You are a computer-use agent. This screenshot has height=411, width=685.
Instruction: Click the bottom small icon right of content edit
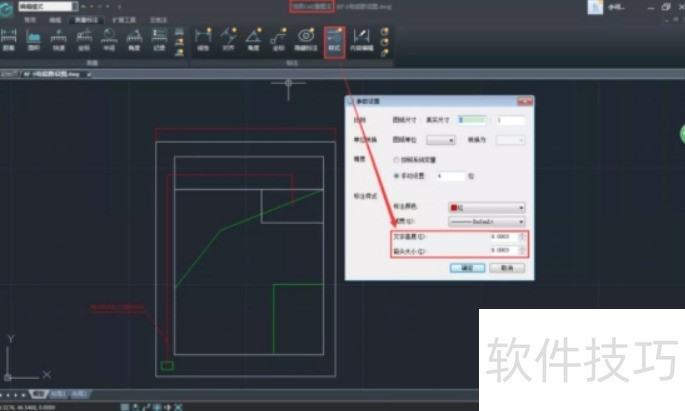tap(384, 53)
